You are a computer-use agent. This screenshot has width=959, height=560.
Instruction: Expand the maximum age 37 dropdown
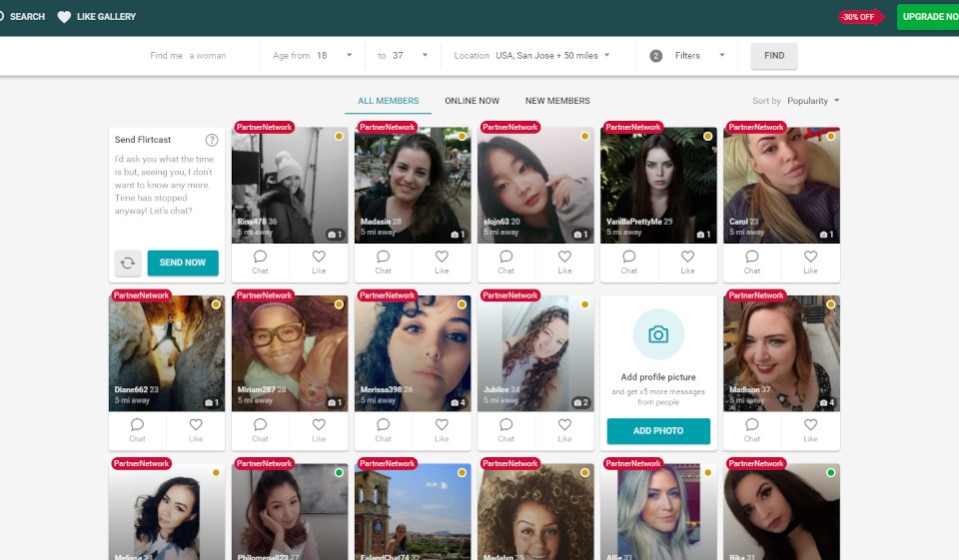(425, 56)
